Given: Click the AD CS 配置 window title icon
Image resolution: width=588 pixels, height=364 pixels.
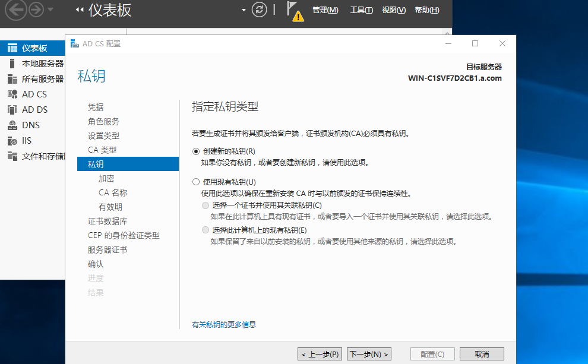Looking at the screenshot, I should coord(75,44).
